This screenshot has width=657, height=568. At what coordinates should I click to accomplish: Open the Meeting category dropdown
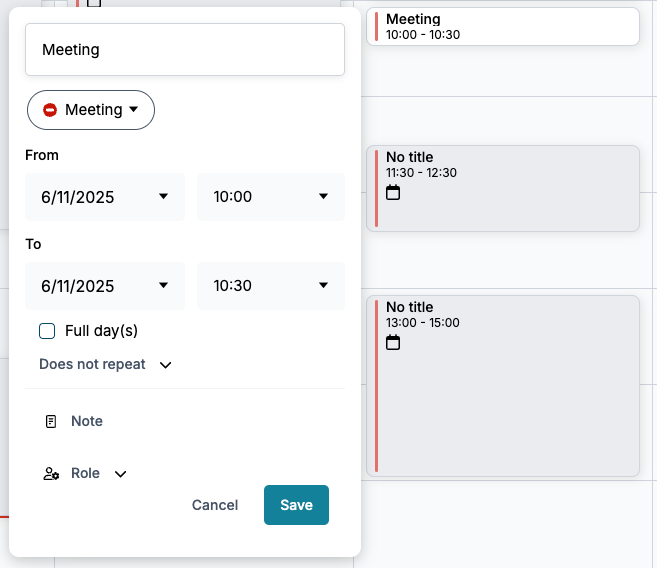pos(91,110)
